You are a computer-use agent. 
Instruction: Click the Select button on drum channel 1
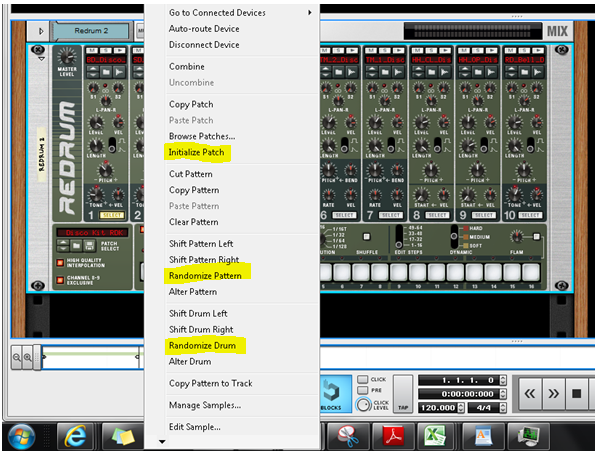pos(112,215)
